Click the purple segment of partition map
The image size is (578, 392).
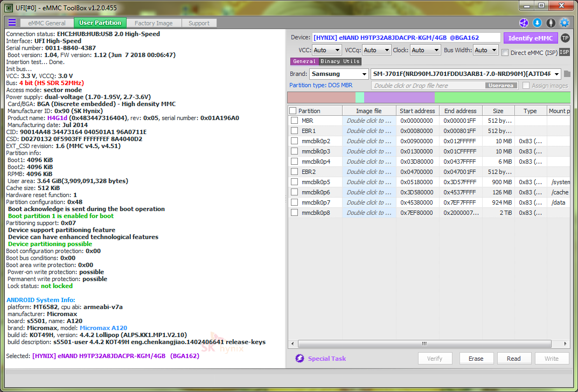point(399,97)
